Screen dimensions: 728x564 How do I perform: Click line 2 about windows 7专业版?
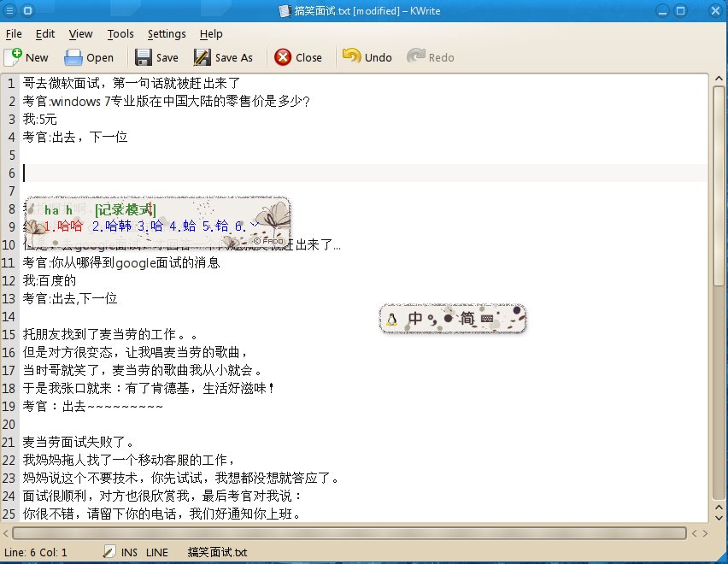[167, 101]
